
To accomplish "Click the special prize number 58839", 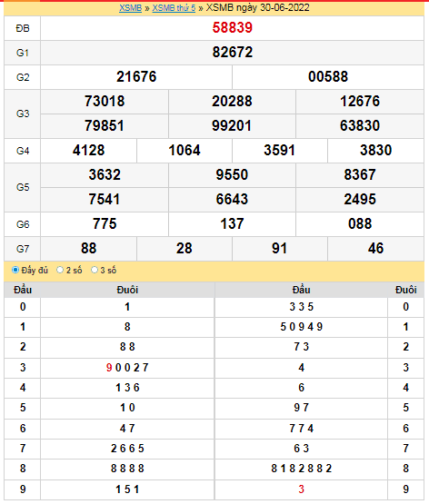I will (x=232, y=27).
